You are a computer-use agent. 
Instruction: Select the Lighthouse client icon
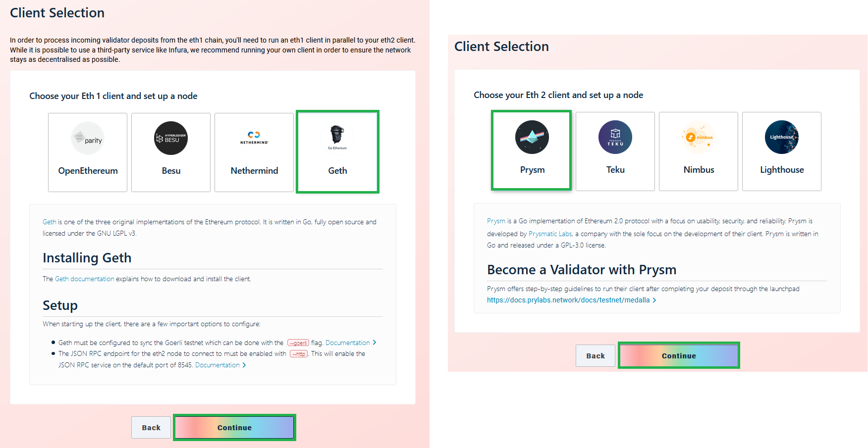pos(782,137)
